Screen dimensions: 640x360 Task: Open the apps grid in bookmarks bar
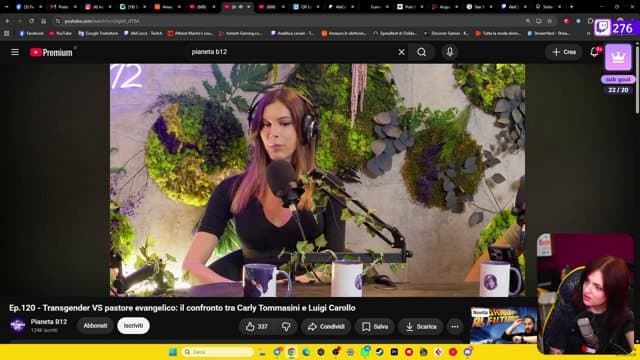[x=7, y=33]
